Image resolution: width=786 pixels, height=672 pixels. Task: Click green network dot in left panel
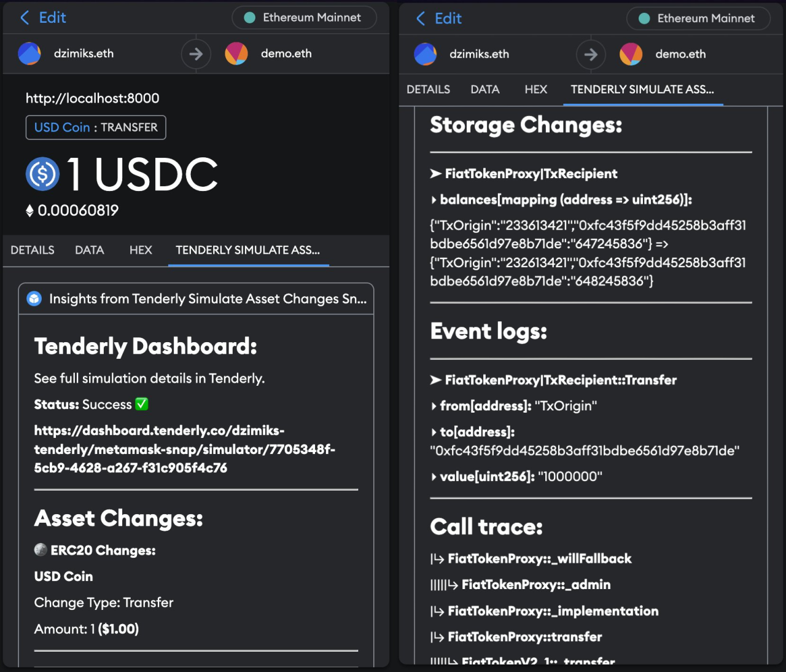tap(250, 18)
